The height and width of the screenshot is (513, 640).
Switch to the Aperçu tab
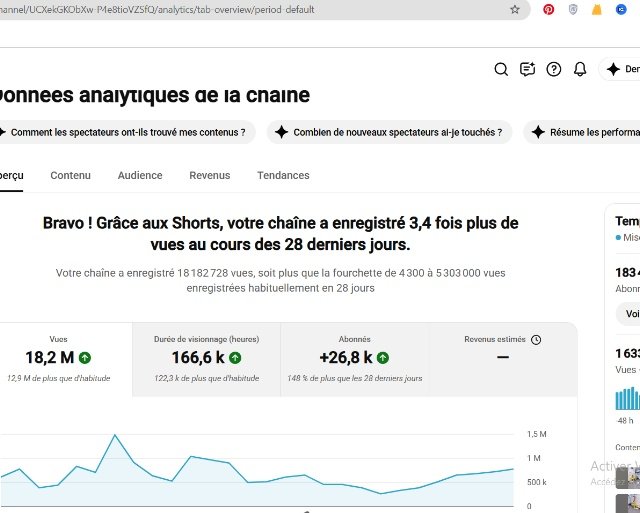click(11, 175)
